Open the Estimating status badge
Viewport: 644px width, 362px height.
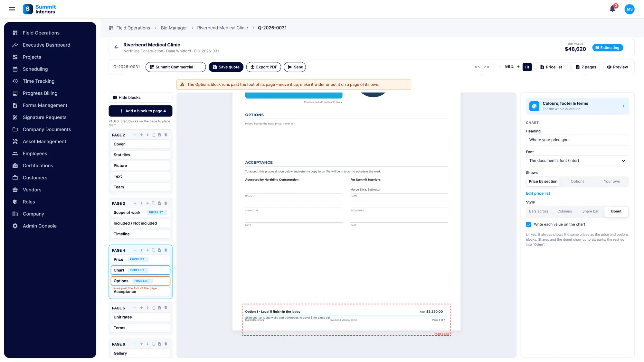[x=608, y=48]
